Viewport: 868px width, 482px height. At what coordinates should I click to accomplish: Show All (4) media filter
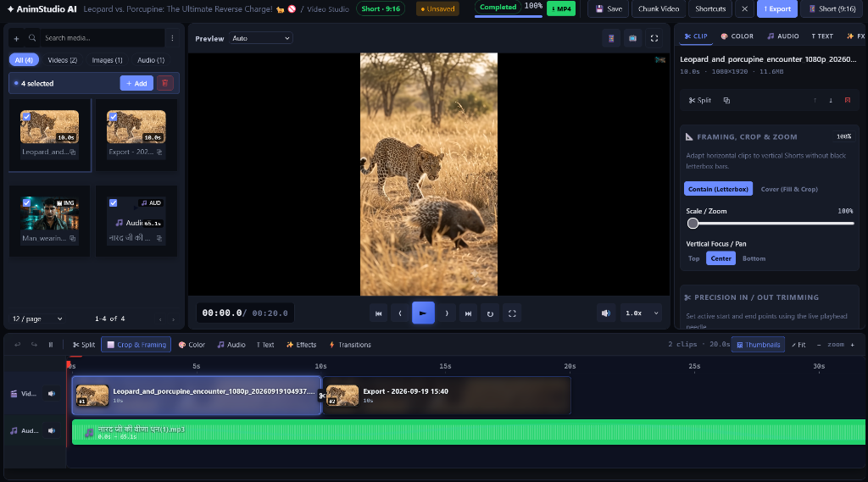click(x=24, y=60)
